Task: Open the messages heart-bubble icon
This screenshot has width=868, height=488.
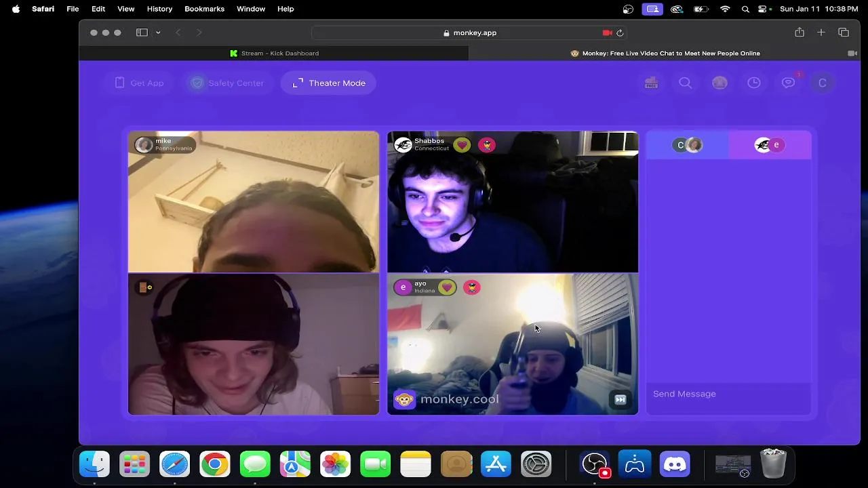Action: [x=788, y=83]
